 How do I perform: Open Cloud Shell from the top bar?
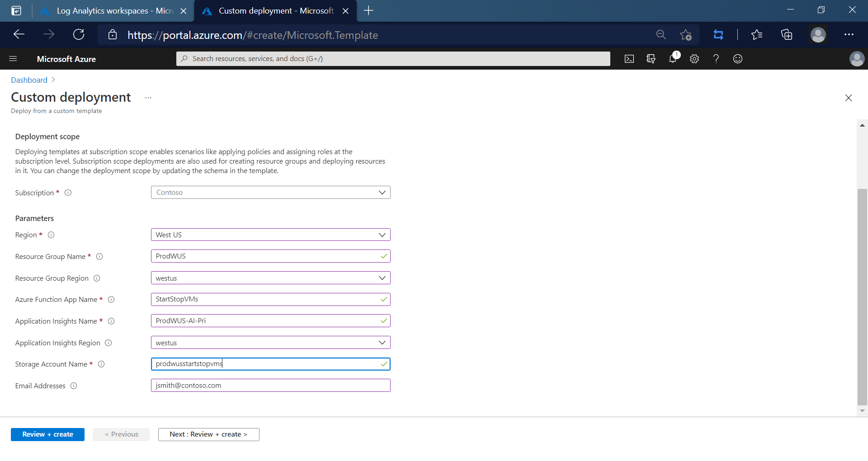tap(629, 58)
